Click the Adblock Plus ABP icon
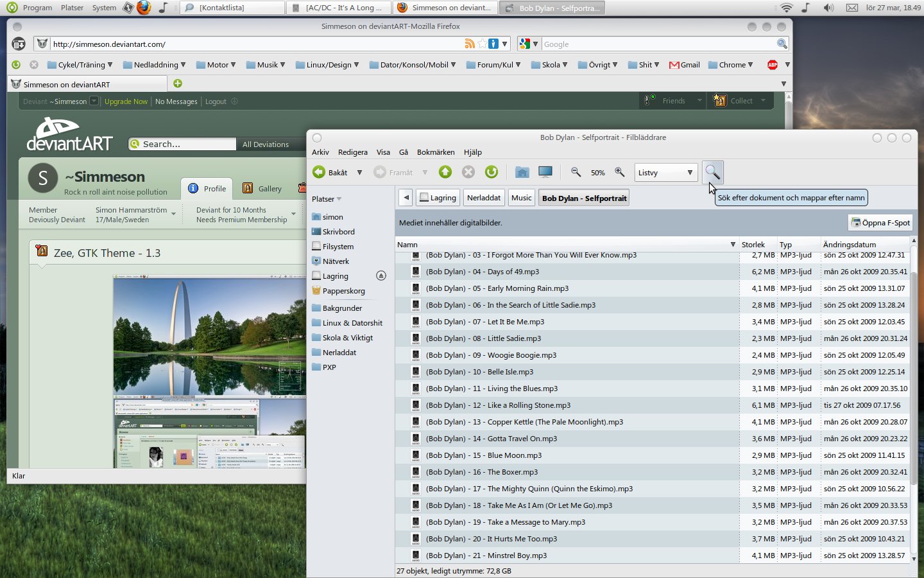The image size is (924, 578). coord(773,65)
